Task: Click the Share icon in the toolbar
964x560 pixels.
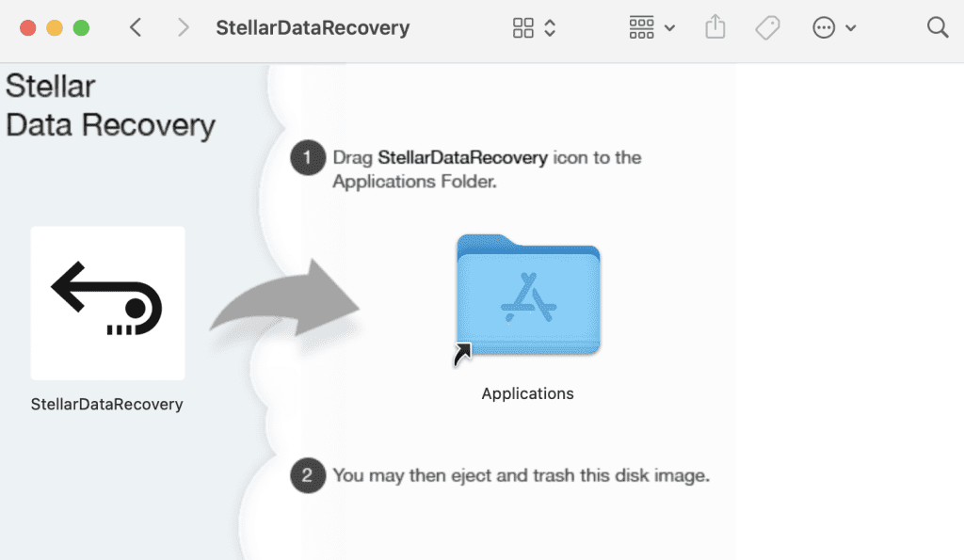Action: click(715, 27)
